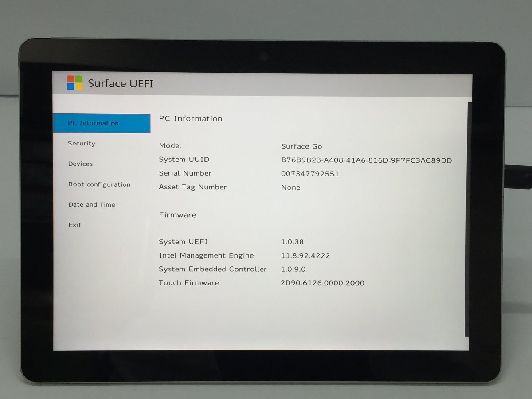Click the System UEFI label
The width and height of the screenshot is (532, 399).
click(183, 242)
